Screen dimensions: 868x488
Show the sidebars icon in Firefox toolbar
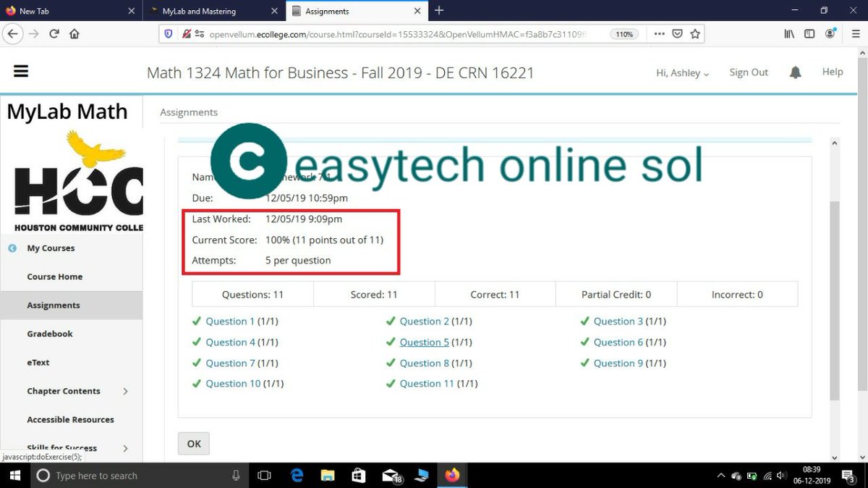pos(810,33)
